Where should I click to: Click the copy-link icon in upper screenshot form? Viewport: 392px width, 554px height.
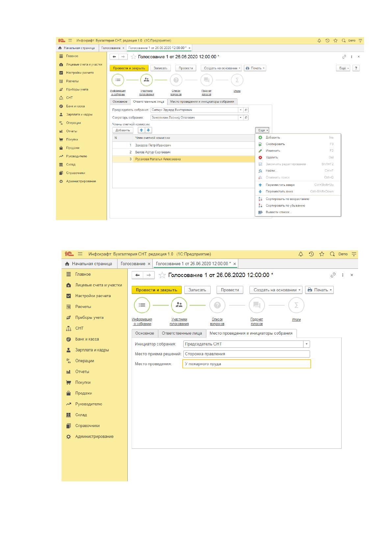click(344, 57)
